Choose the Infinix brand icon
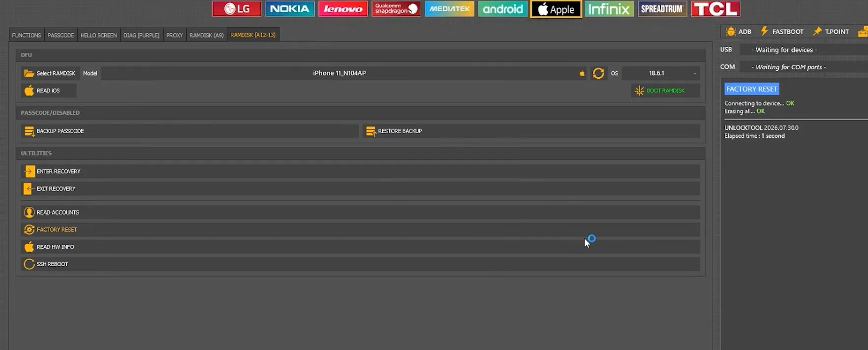Viewport: 868px width, 350px height. point(609,9)
